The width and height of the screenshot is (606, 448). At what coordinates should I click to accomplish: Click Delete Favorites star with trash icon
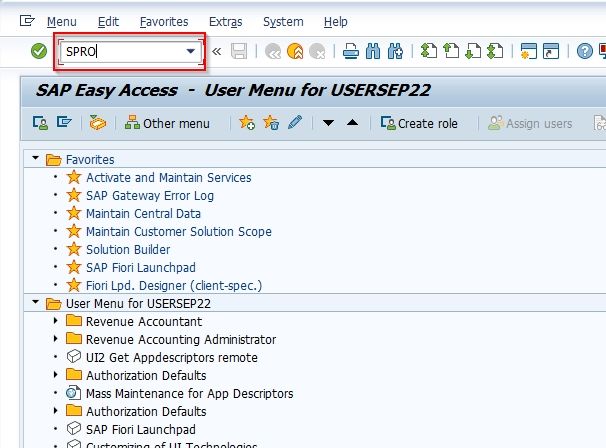[271, 123]
